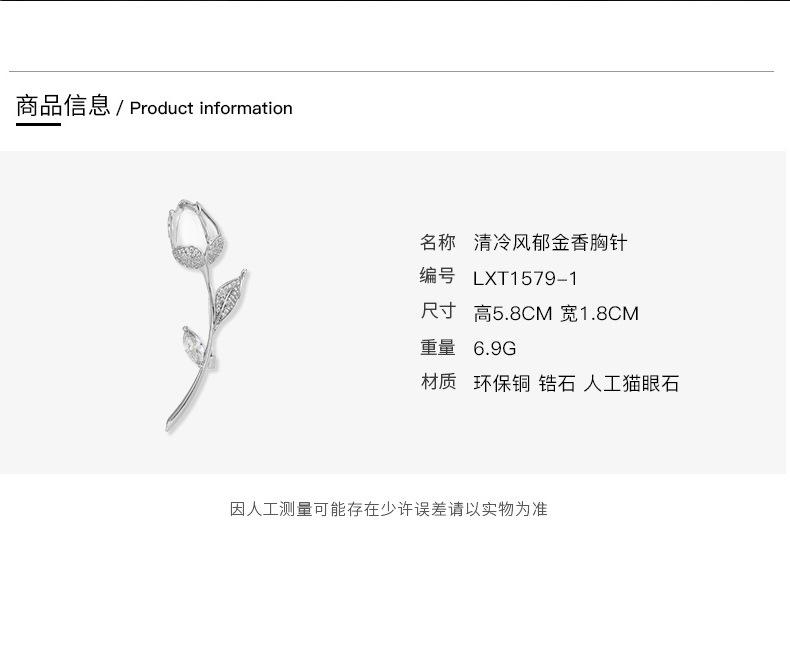Click the 编号 label
Screen dimensions: 790x653
click(x=437, y=276)
